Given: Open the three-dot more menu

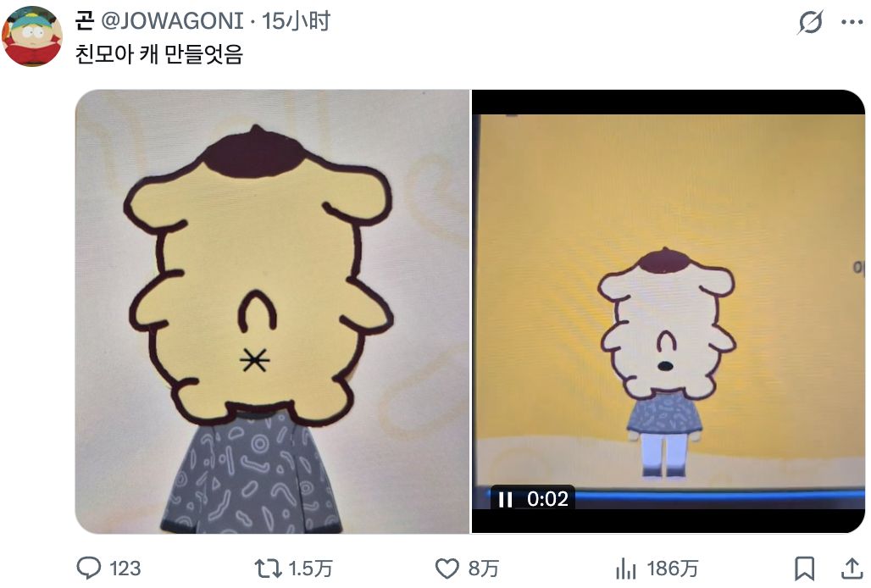Looking at the screenshot, I should click(x=852, y=22).
